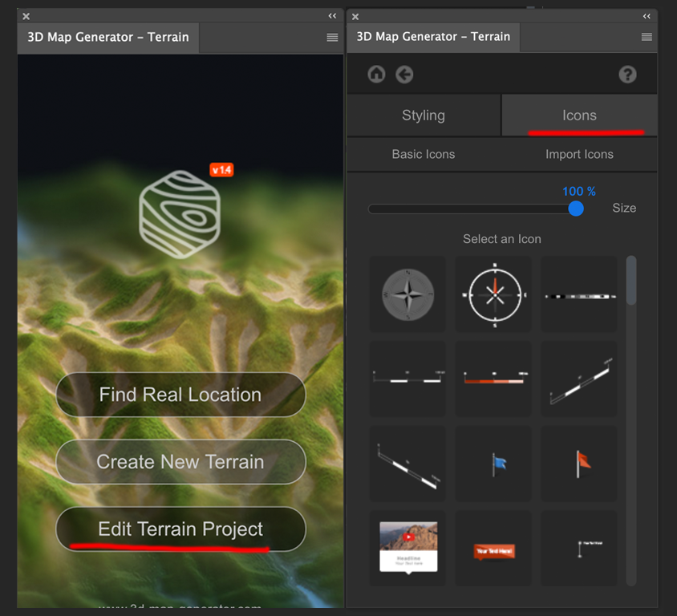Screen dimensions: 677x616
Task: Select left panel's 3D Map Generator – Terrain tab
Action: click(x=108, y=37)
